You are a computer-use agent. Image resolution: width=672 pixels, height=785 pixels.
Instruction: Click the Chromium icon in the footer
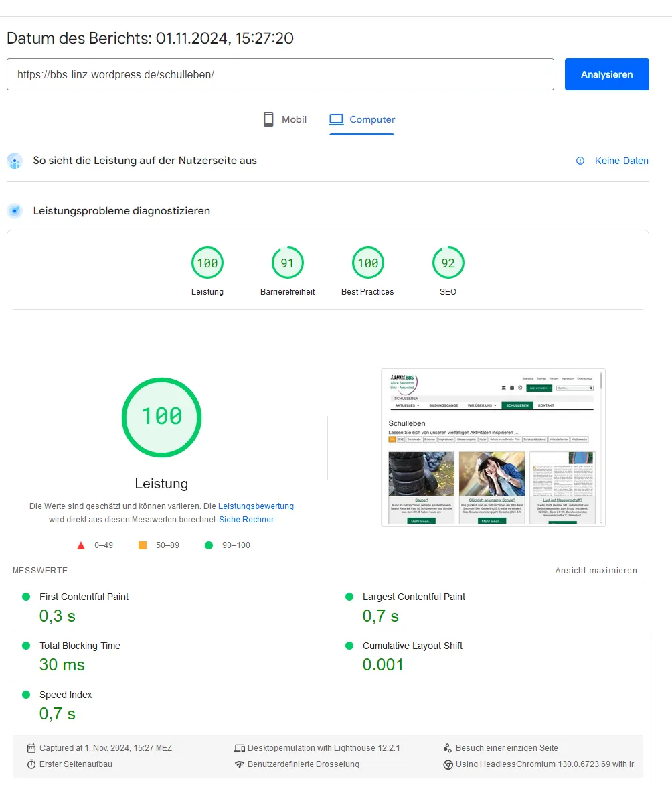pos(448,764)
